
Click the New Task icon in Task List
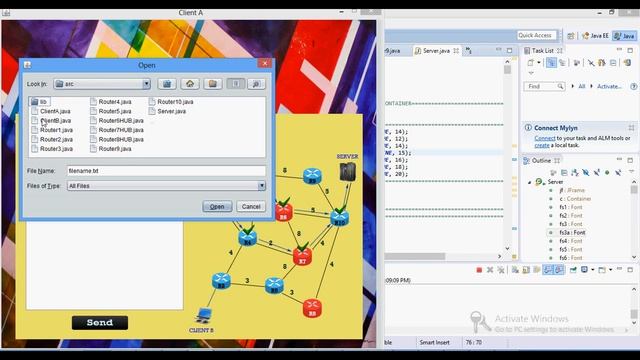(x=530, y=63)
